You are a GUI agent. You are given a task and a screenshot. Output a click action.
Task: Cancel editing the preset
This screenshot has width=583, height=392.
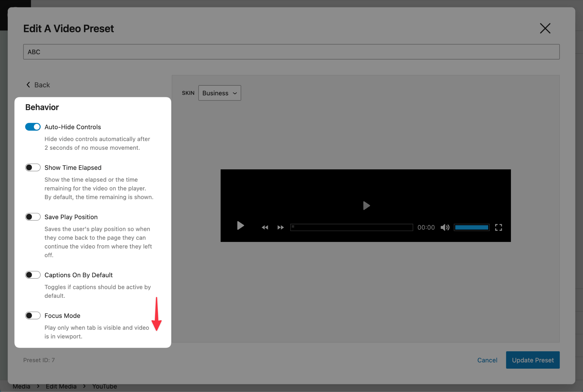487,360
